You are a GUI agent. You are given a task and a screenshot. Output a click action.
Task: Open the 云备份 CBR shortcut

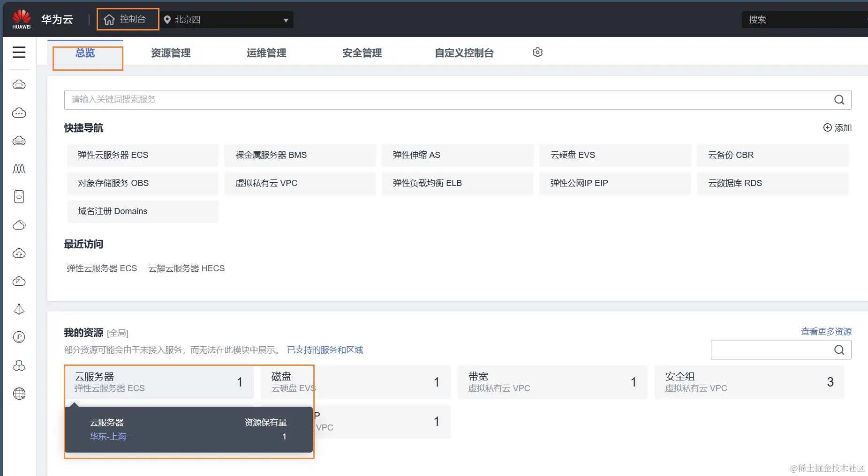pyautogui.click(x=773, y=155)
